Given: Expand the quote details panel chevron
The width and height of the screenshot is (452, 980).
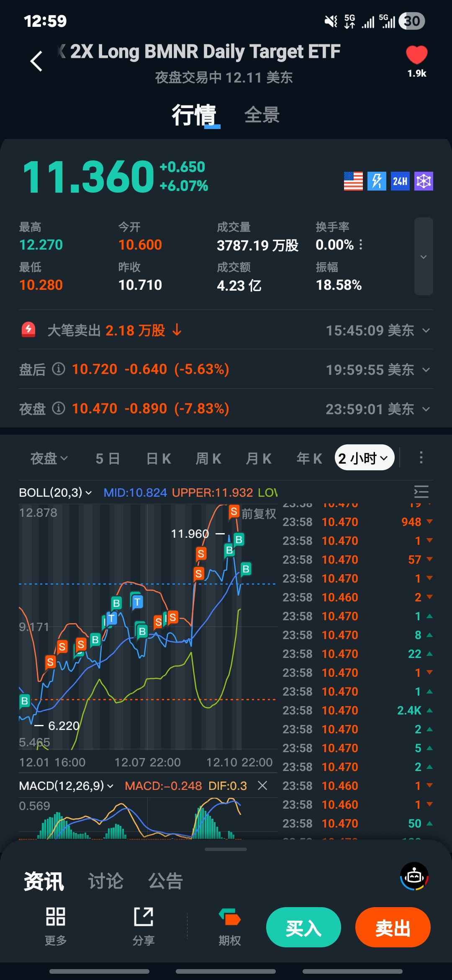Looking at the screenshot, I should coord(424,257).
